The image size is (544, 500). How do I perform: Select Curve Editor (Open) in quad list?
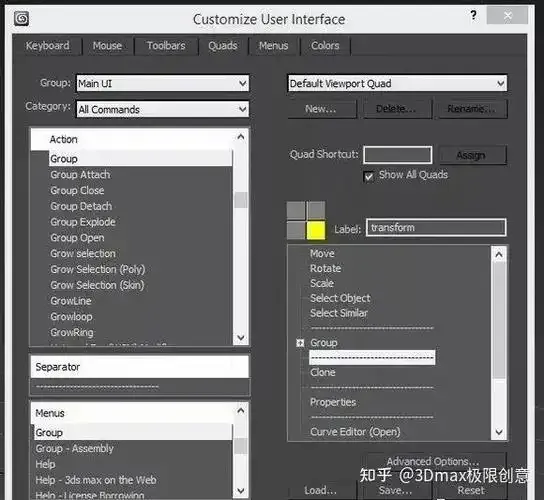click(355, 432)
